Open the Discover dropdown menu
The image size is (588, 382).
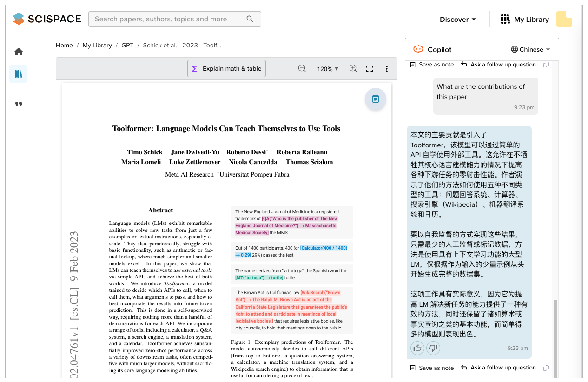pos(458,20)
